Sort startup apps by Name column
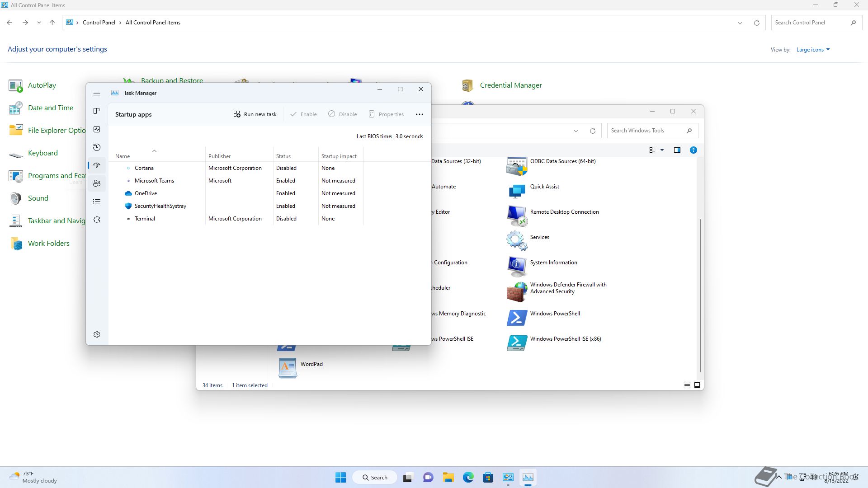Image resolution: width=868 pixels, height=488 pixels. (157, 156)
